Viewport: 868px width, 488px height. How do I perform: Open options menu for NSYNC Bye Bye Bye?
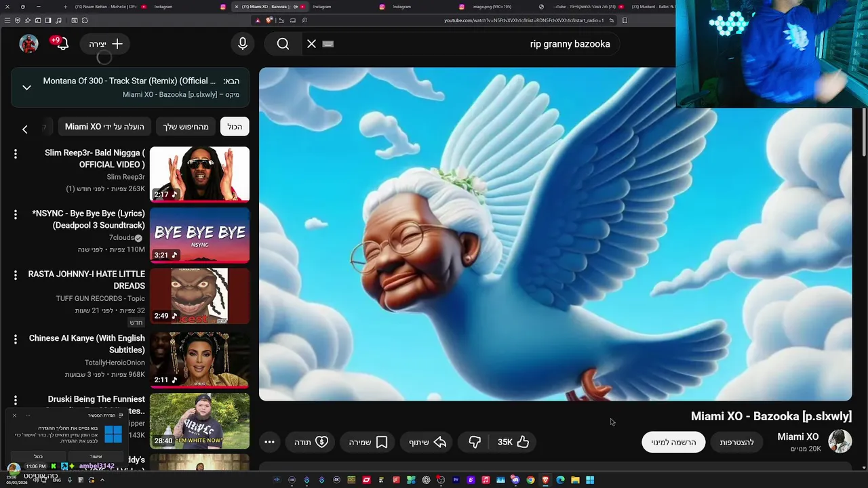[x=16, y=215]
